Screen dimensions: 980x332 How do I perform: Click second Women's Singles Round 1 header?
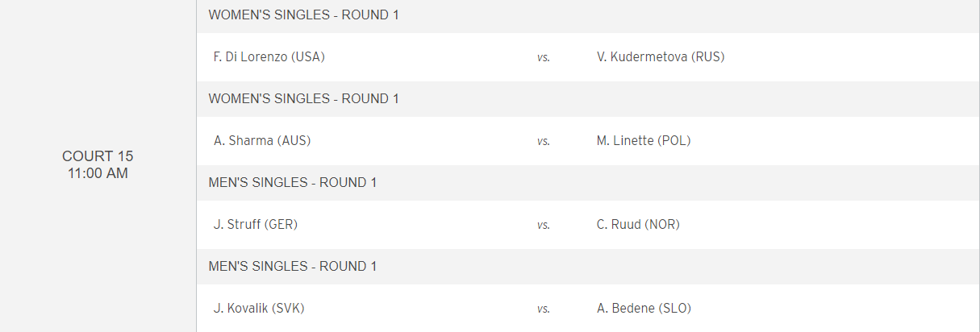[303, 98]
